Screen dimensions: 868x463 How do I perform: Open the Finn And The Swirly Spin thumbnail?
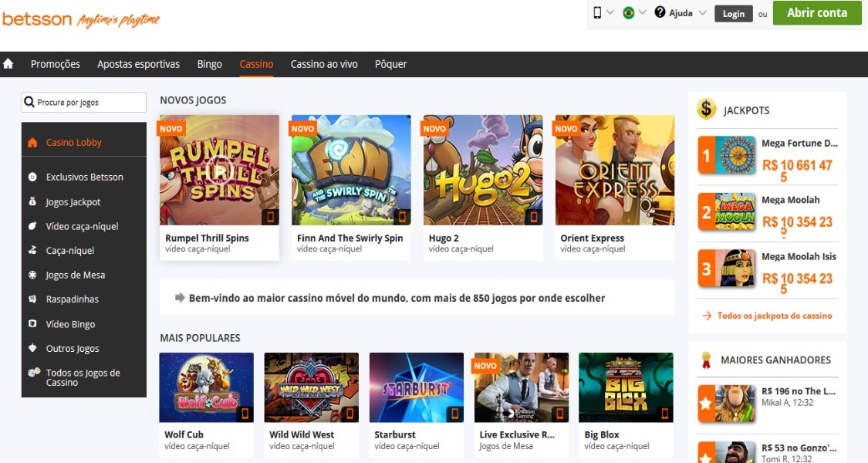coord(351,170)
